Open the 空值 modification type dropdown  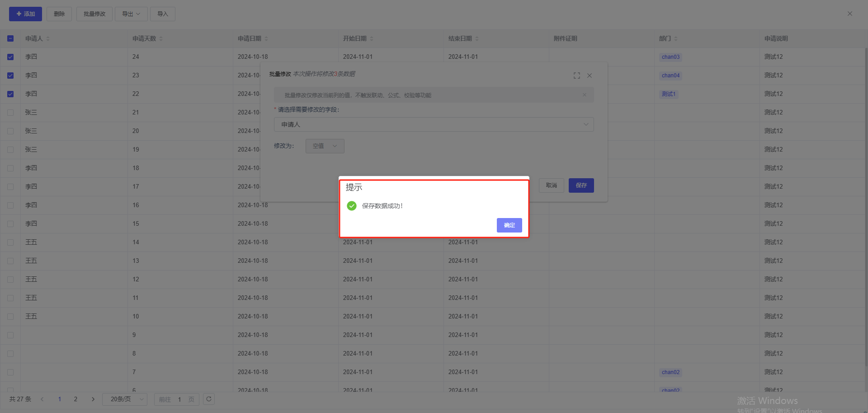325,146
